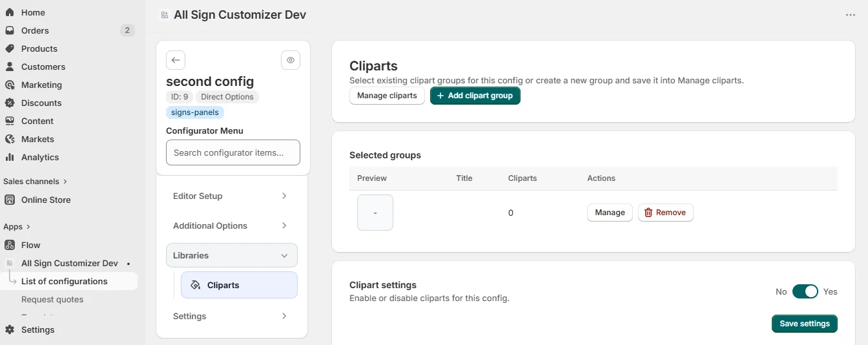Click the back arrow button above second config

click(176, 60)
